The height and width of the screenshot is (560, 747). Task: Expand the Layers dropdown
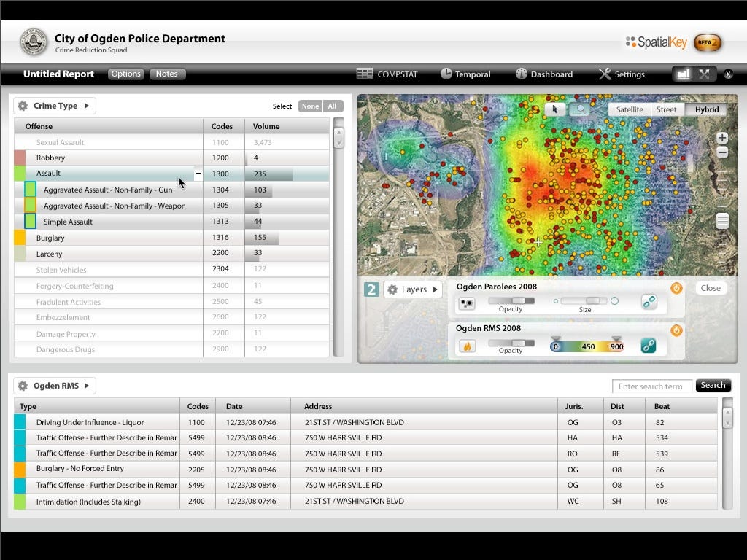414,289
